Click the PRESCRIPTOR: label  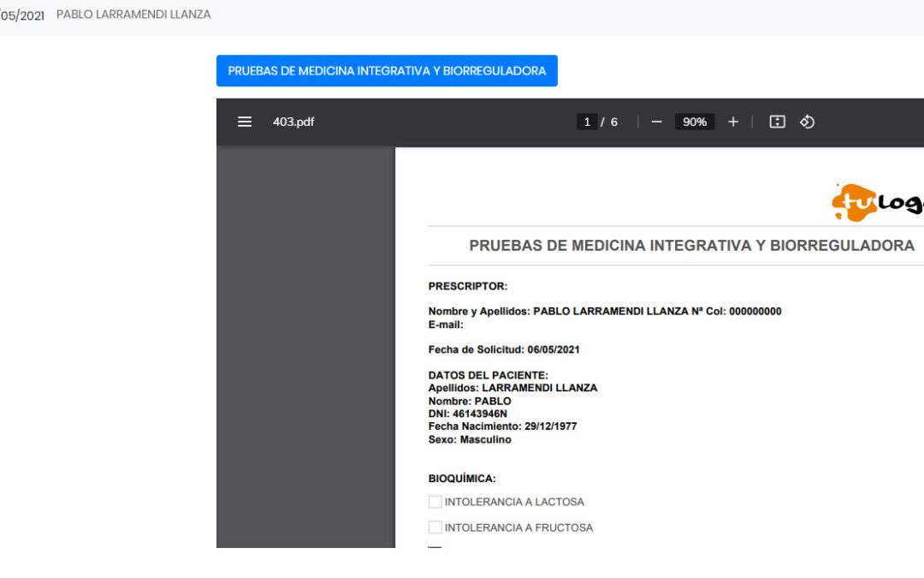coord(468,287)
